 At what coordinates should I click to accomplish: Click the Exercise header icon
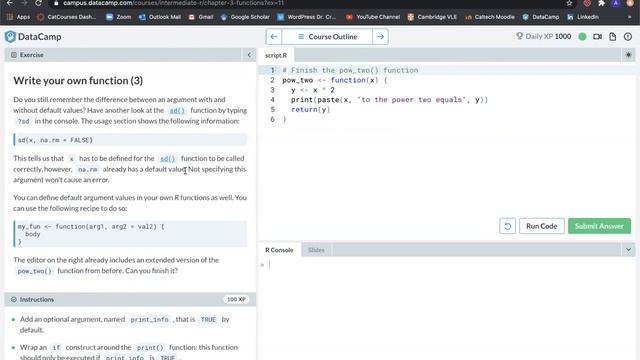point(13,55)
